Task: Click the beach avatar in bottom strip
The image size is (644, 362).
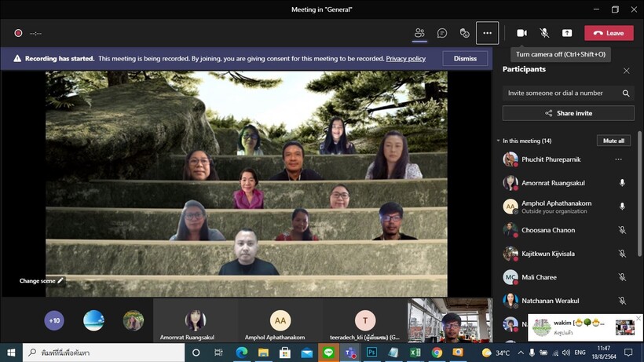Action: tap(93, 320)
